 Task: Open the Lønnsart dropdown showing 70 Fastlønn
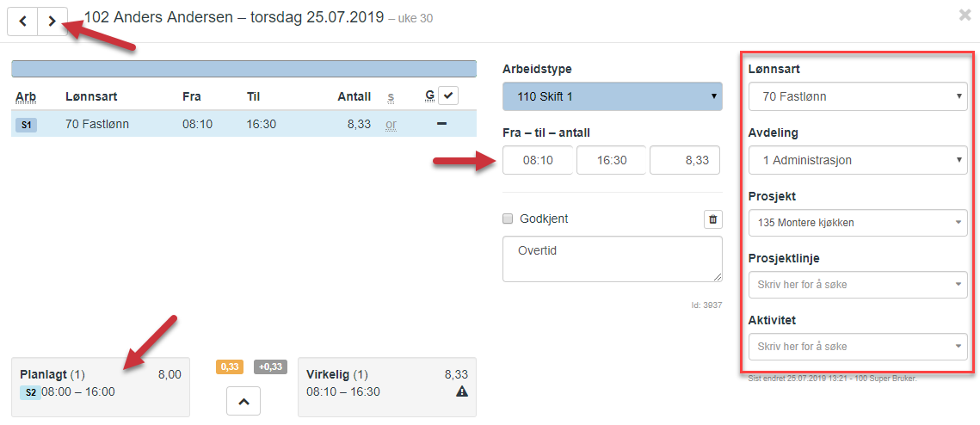coord(858,97)
